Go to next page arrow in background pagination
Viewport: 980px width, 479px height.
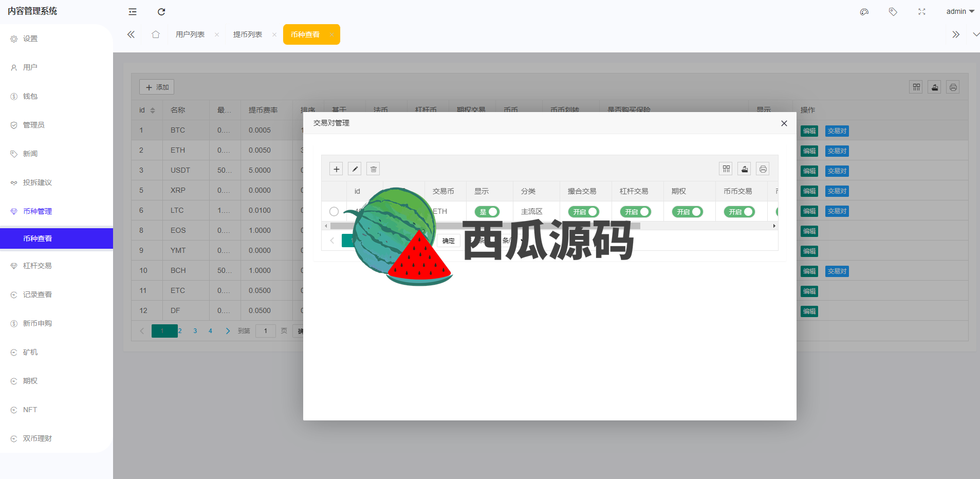[x=228, y=331]
